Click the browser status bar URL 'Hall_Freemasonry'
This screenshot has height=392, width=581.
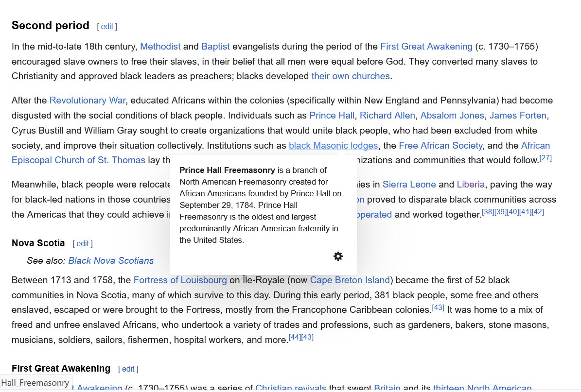pyautogui.click(x=35, y=383)
